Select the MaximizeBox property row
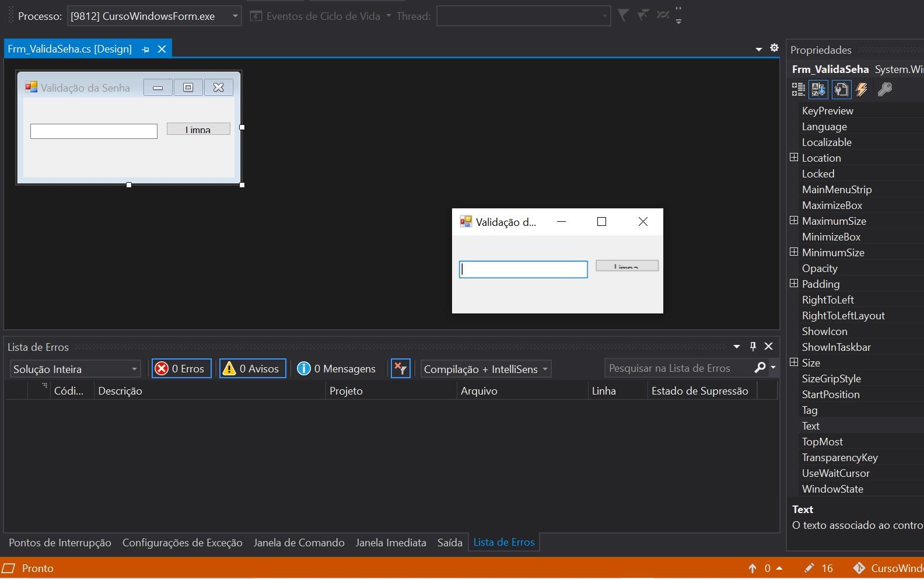 point(861,205)
